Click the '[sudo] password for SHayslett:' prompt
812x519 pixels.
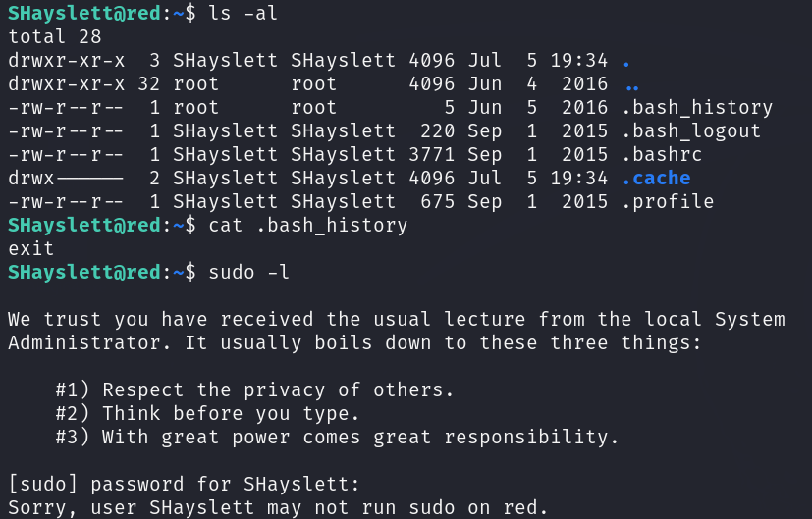[x=184, y=485]
